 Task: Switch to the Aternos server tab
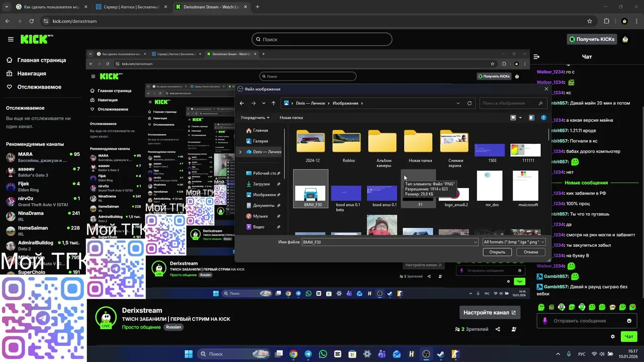click(x=131, y=7)
